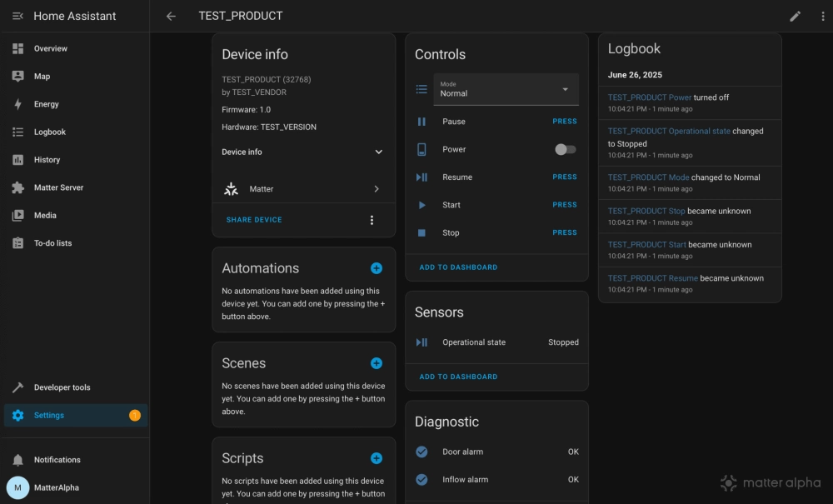Add a new automation with plus icon

376,268
